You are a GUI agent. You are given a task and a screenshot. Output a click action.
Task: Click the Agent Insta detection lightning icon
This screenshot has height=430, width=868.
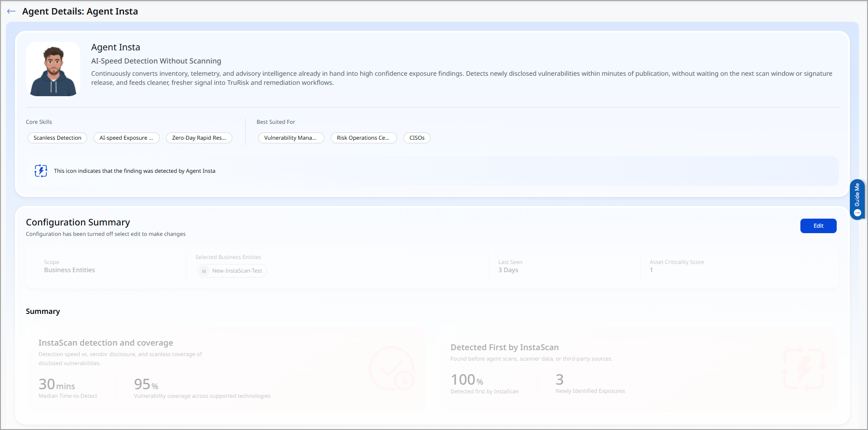41,171
